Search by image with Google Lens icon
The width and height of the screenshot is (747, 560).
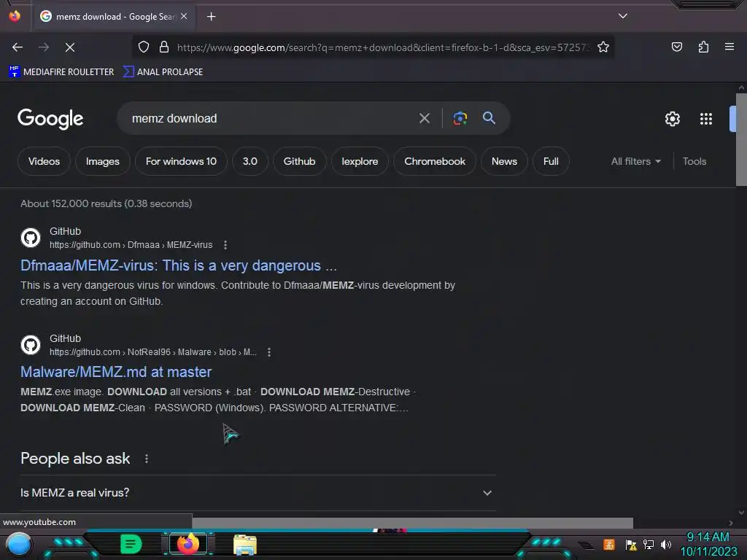460,118
